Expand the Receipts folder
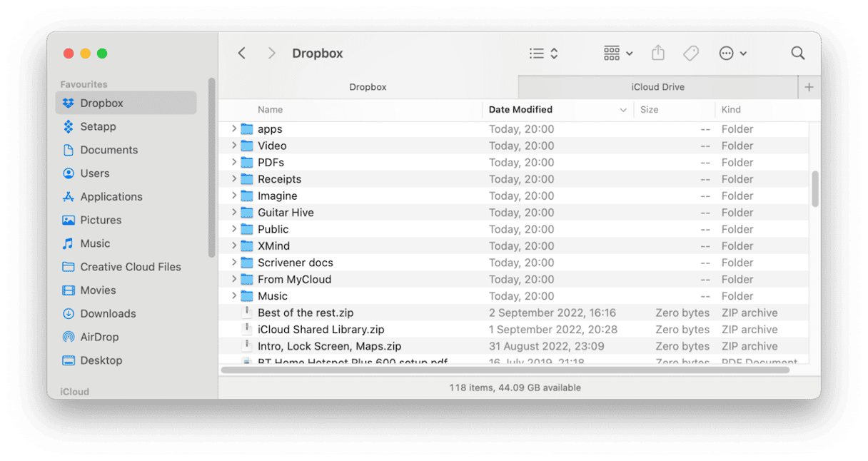Viewport: 868px width, 461px height. (234, 179)
